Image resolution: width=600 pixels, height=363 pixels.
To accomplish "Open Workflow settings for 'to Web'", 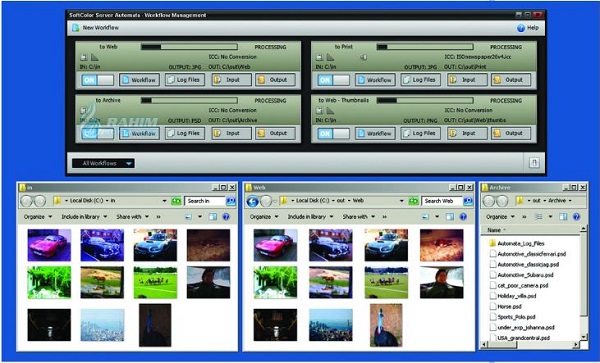I will [139, 80].
